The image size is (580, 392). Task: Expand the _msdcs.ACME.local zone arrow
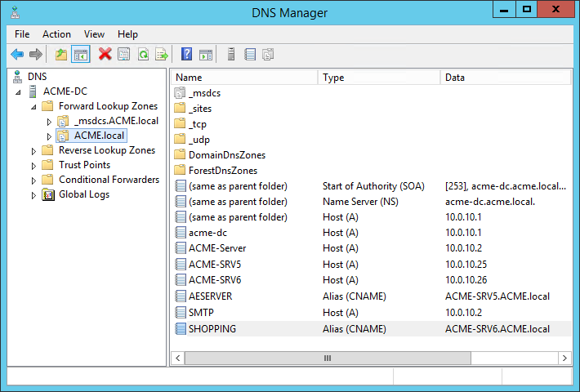tap(49, 122)
